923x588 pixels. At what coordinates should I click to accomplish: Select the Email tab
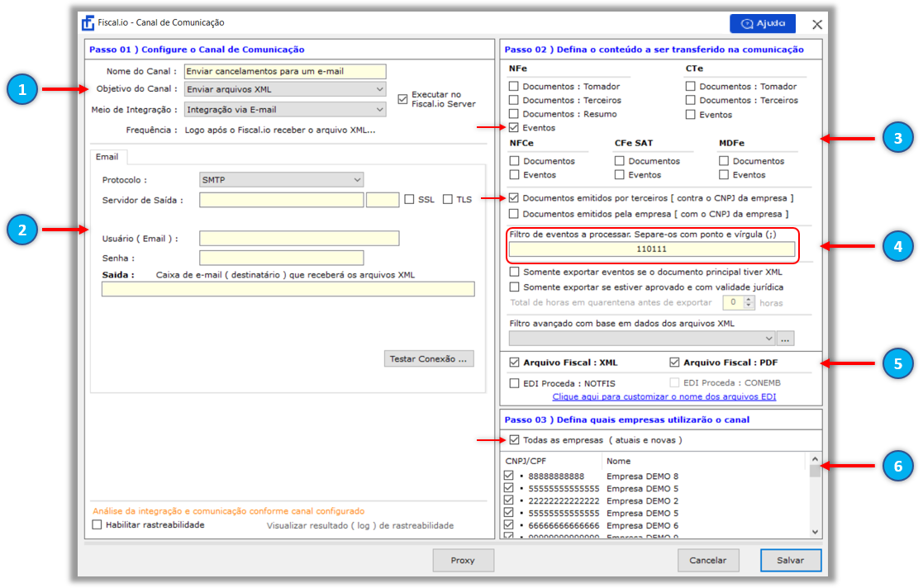107,157
